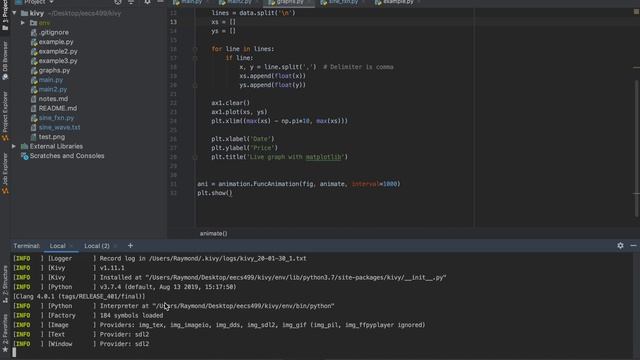The width and height of the screenshot is (640, 360).
Task: Click the 'Clang 4.0.1' terminal line
Action: (x=79, y=296)
